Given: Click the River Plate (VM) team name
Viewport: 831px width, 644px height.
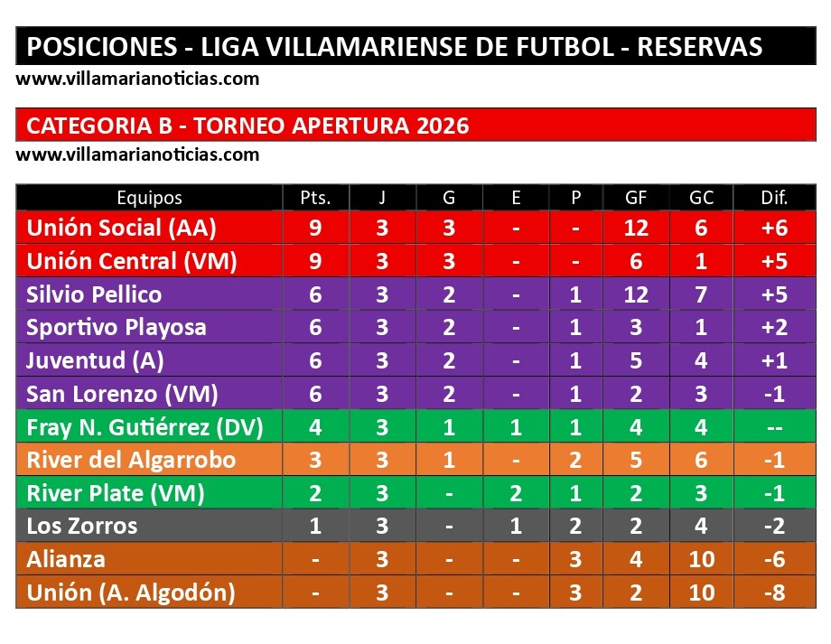Looking at the screenshot, I should click(116, 493).
